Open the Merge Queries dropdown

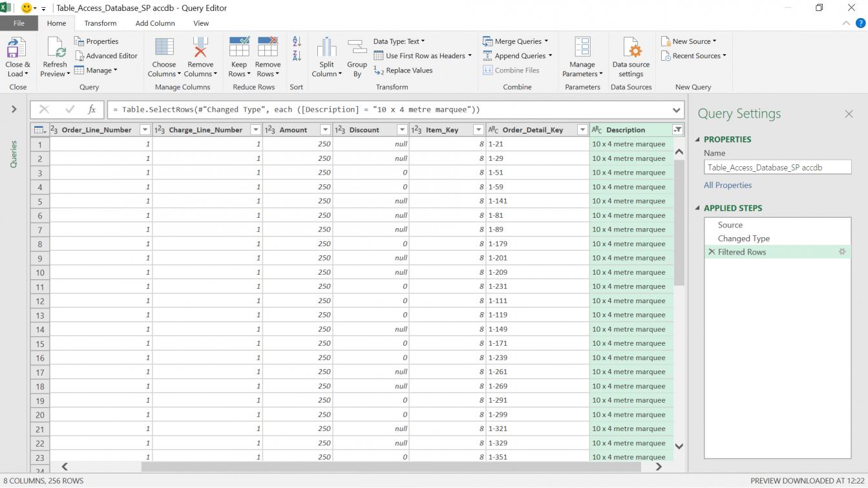[516, 41]
